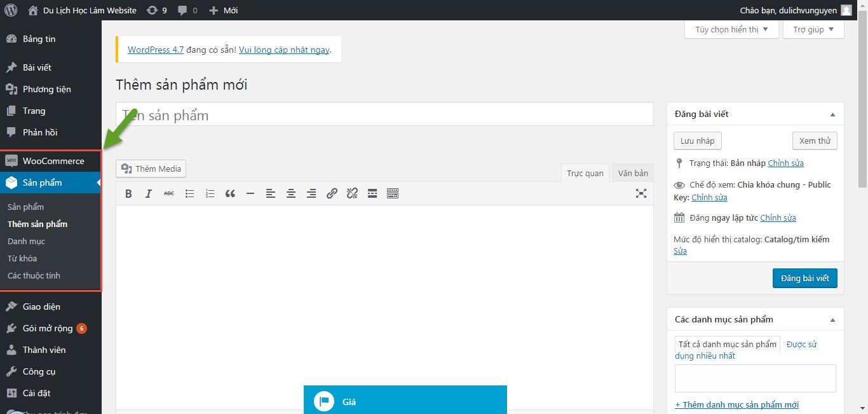
Task: Expand the Trợ giúp dropdown
Action: click(x=813, y=29)
